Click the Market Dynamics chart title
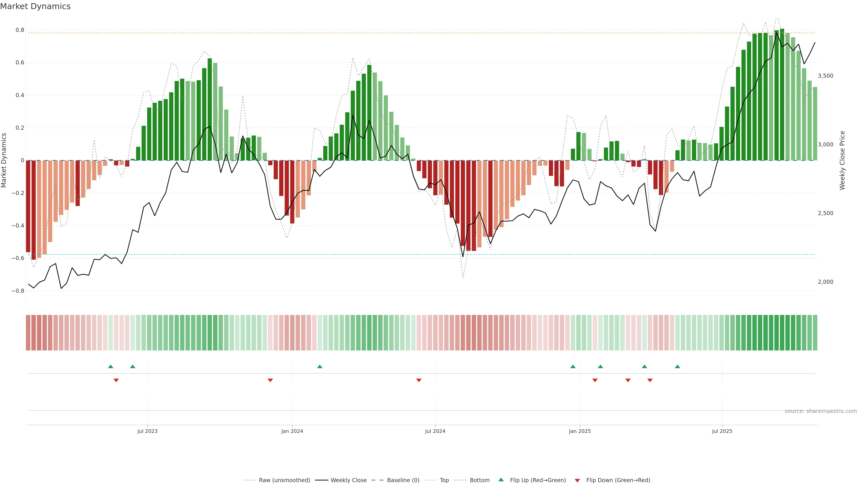This screenshot has width=868, height=488. coord(35,6)
